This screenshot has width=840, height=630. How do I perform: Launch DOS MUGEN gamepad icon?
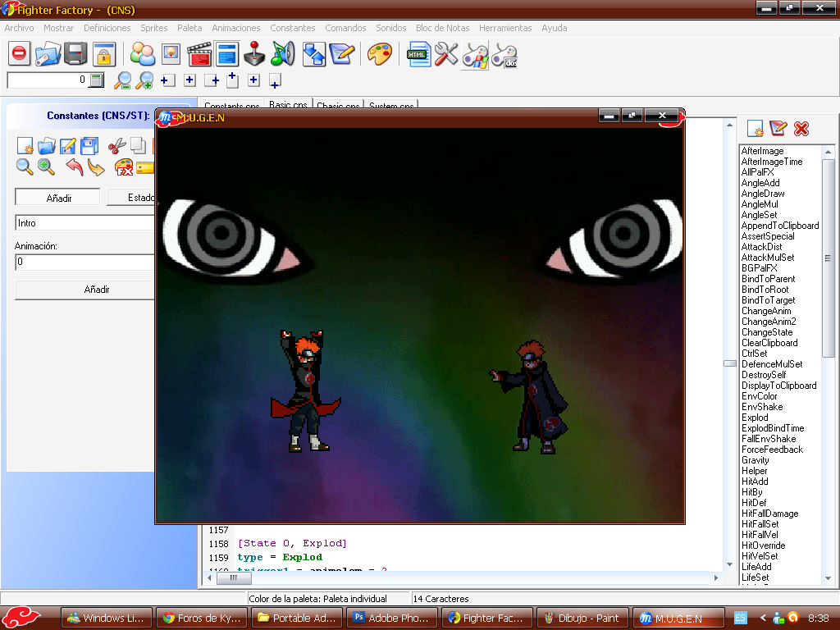[x=504, y=56]
